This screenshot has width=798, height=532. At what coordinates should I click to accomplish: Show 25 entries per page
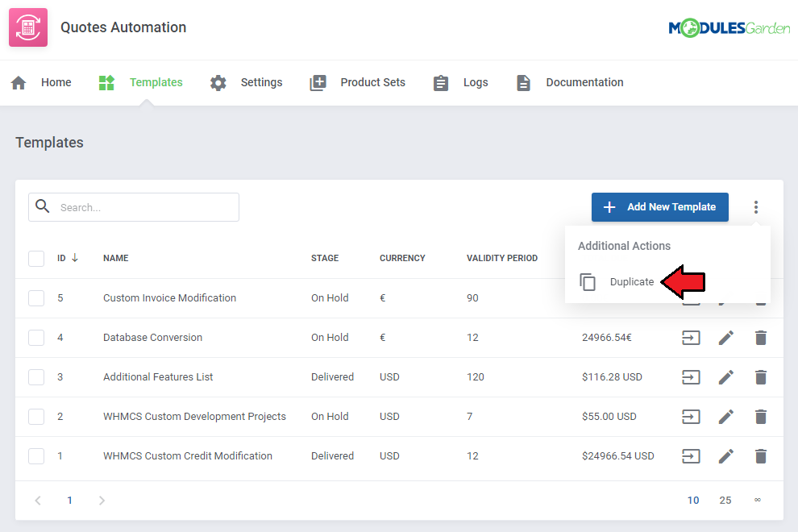(x=725, y=501)
